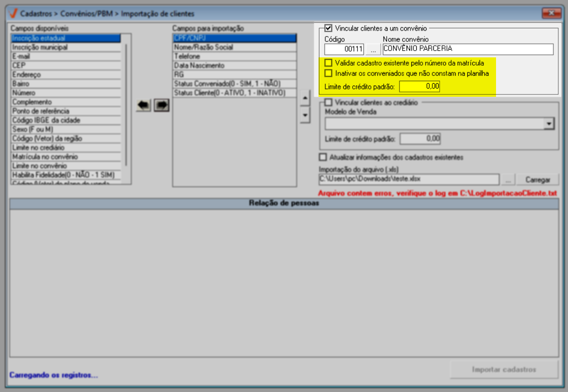The width and height of the screenshot is (568, 392).
Task: Select Status Conveniado in import fields
Action: tap(234, 84)
